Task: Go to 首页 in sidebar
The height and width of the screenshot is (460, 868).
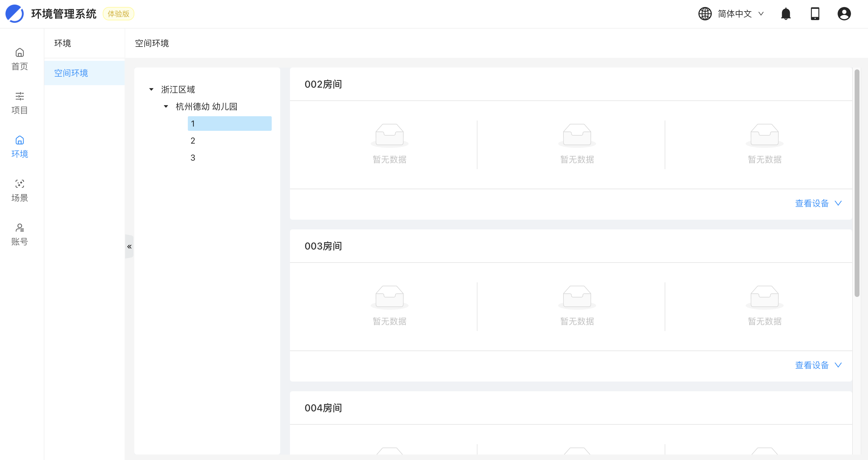Action: click(19, 59)
